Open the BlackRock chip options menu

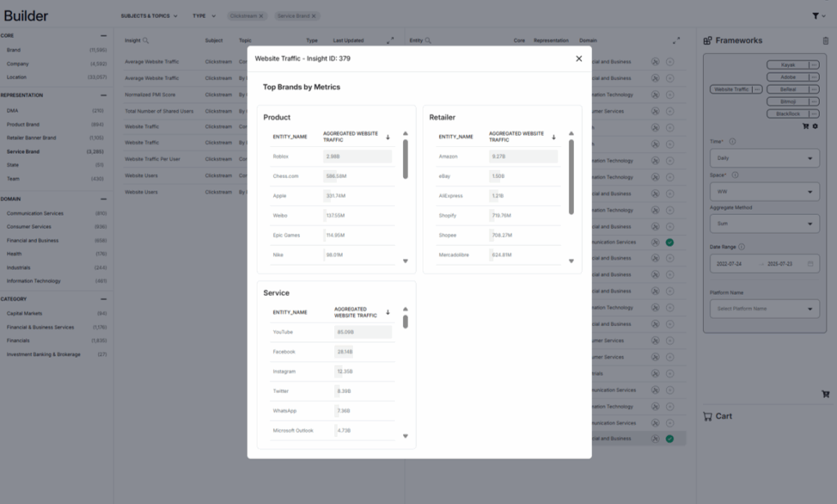[x=814, y=114]
